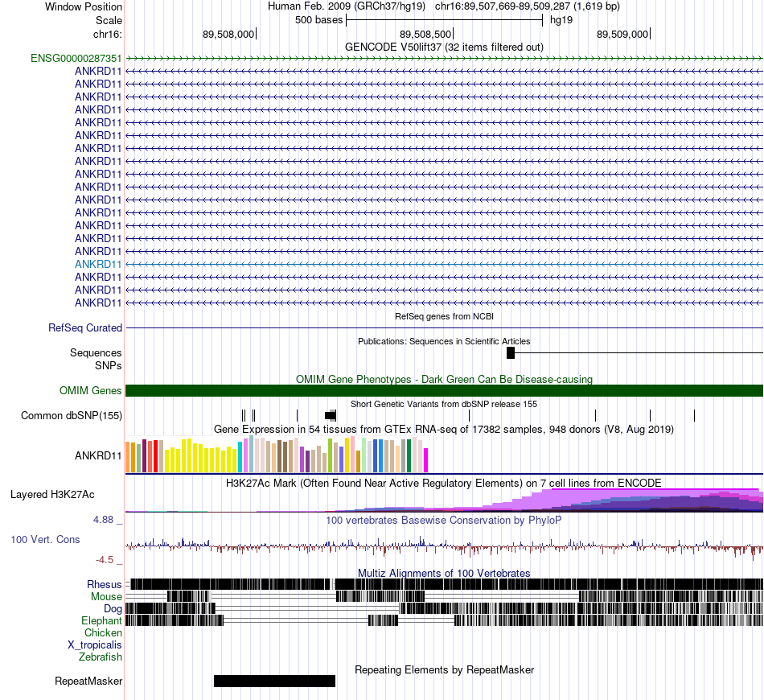The image size is (764, 700).
Task: Click the 89,508,000 ruler coordinate
Action: click(x=228, y=34)
